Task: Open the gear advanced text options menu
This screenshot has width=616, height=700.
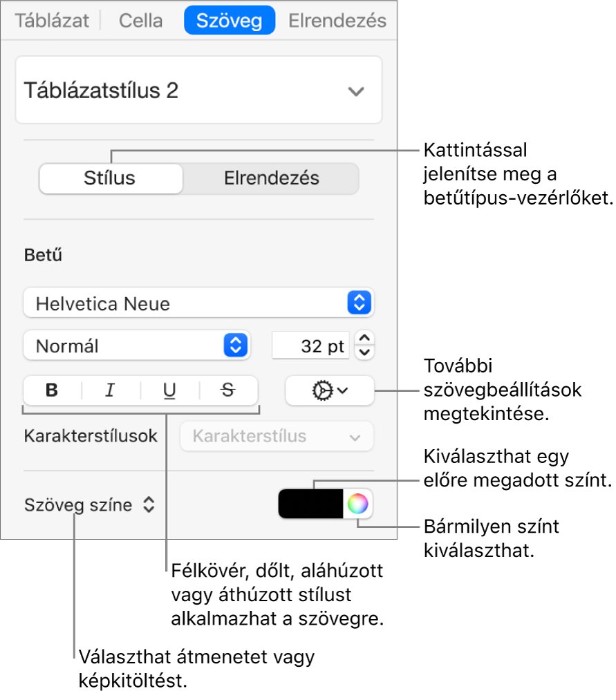Action: pyautogui.click(x=329, y=390)
